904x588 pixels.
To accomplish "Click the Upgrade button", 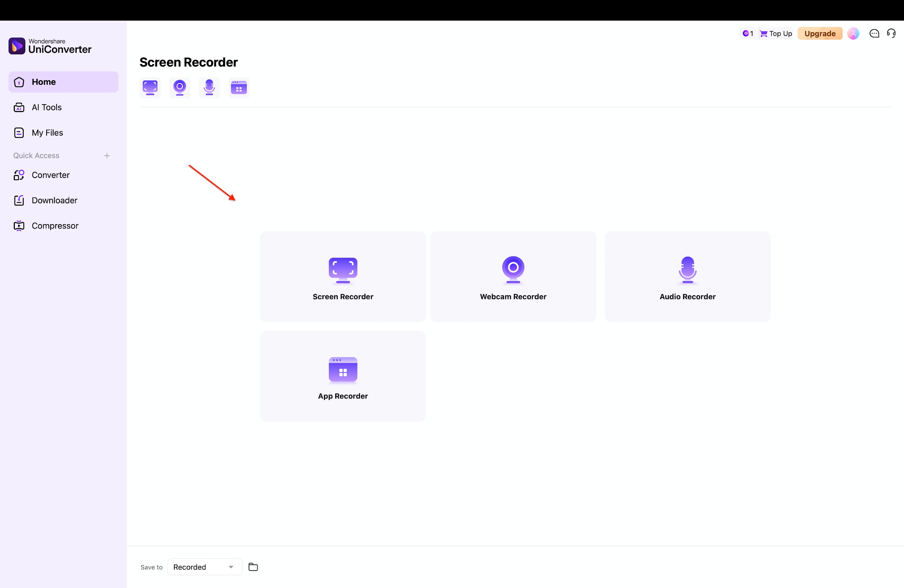I will coord(820,33).
